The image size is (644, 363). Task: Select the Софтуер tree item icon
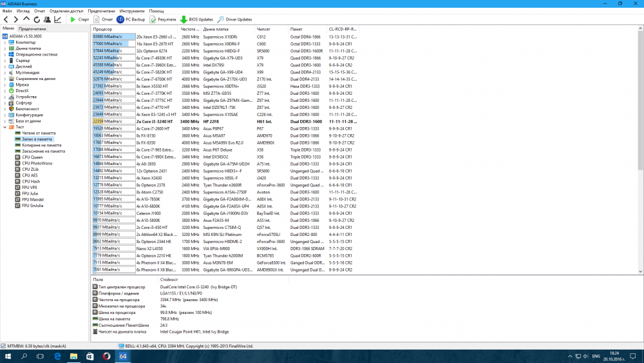click(x=12, y=103)
